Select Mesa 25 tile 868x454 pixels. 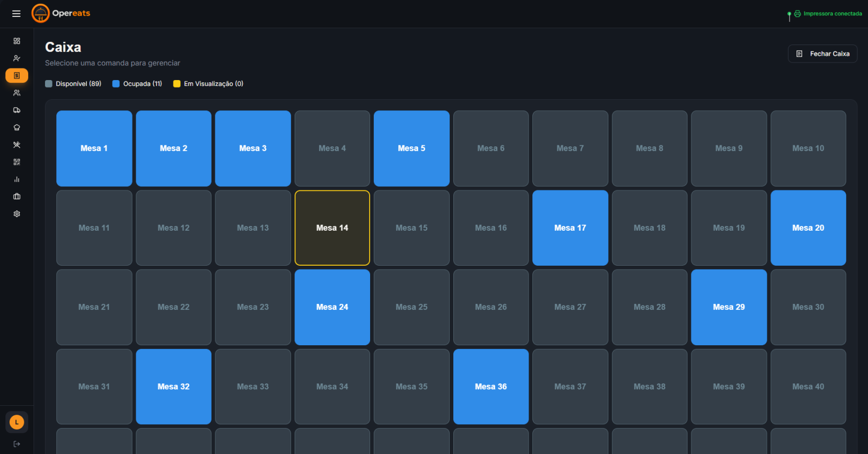click(411, 307)
